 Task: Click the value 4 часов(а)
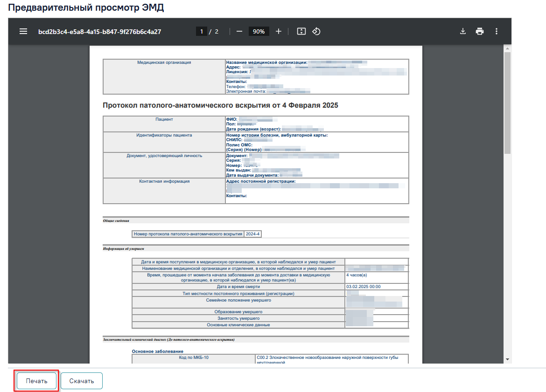pos(357,275)
